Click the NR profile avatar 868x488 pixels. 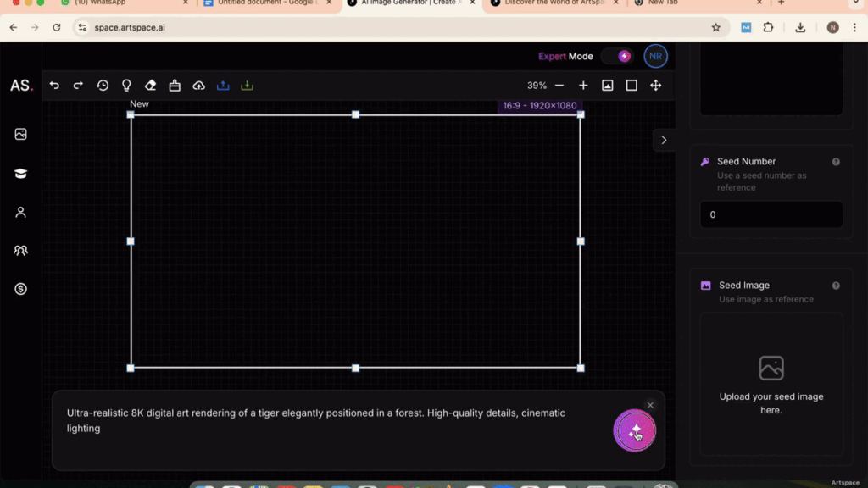(655, 57)
